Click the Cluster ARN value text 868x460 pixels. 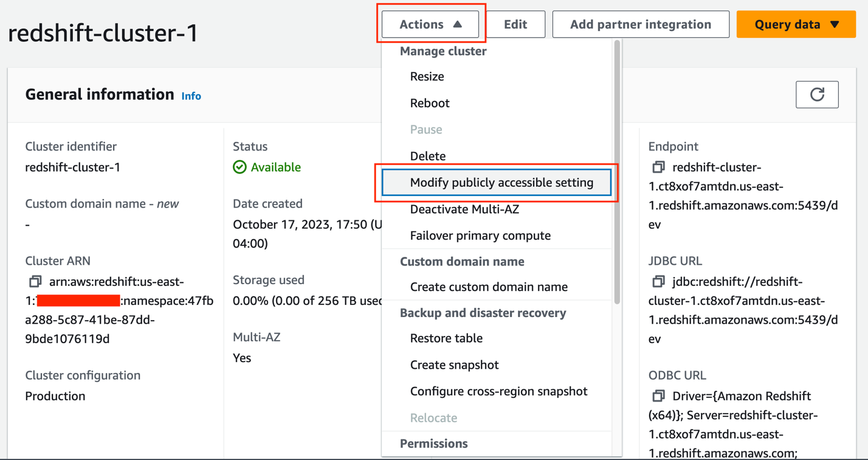[x=119, y=310]
